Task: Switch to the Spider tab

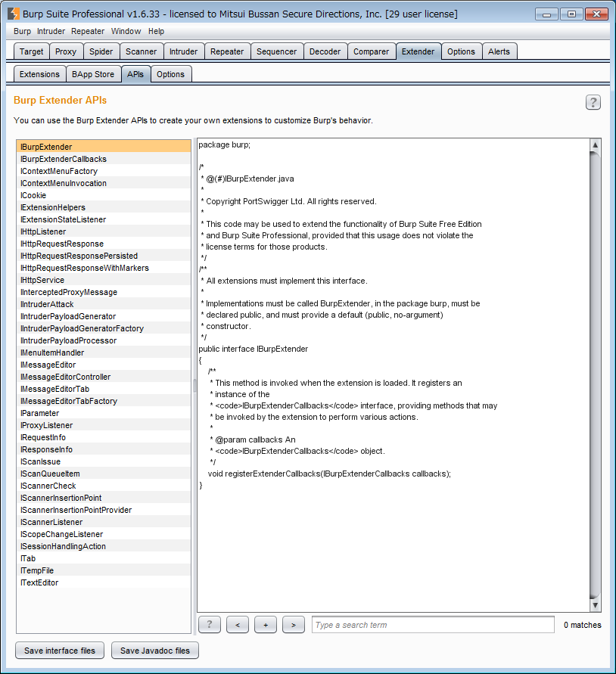Action: click(x=101, y=51)
